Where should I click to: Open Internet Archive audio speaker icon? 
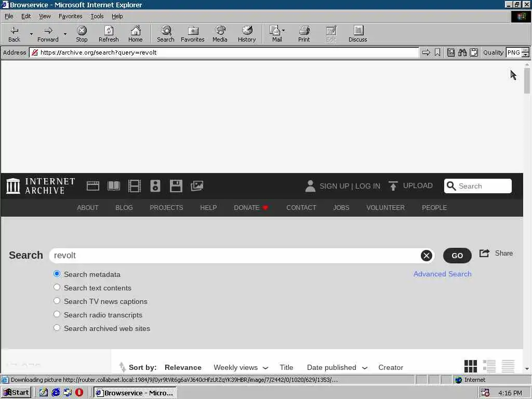tap(155, 186)
